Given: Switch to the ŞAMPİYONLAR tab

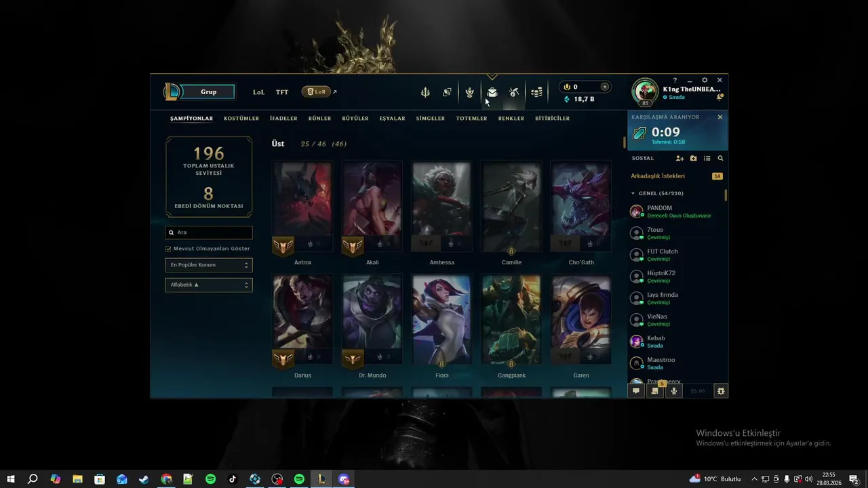Looking at the screenshot, I should click(191, 119).
